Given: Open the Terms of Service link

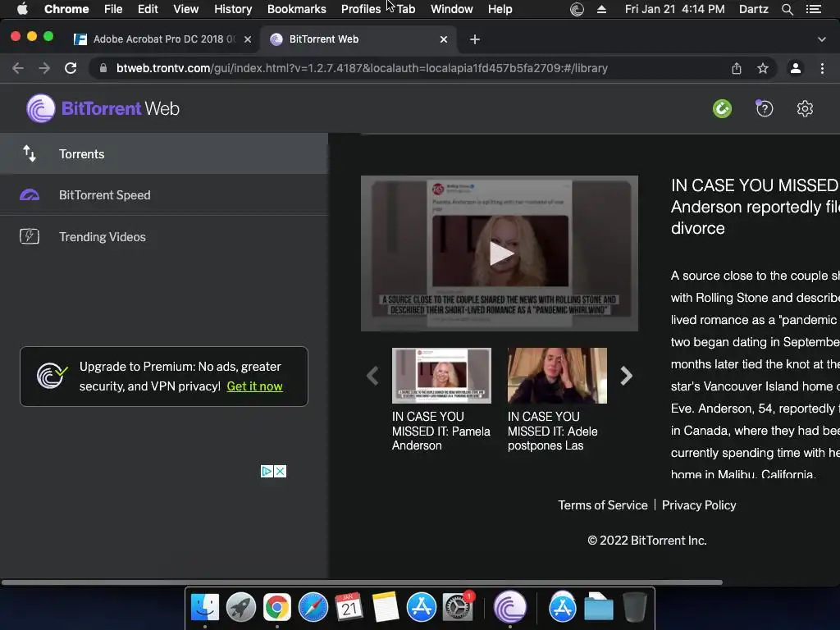Looking at the screenshot, I should click(x=603, y=505).
